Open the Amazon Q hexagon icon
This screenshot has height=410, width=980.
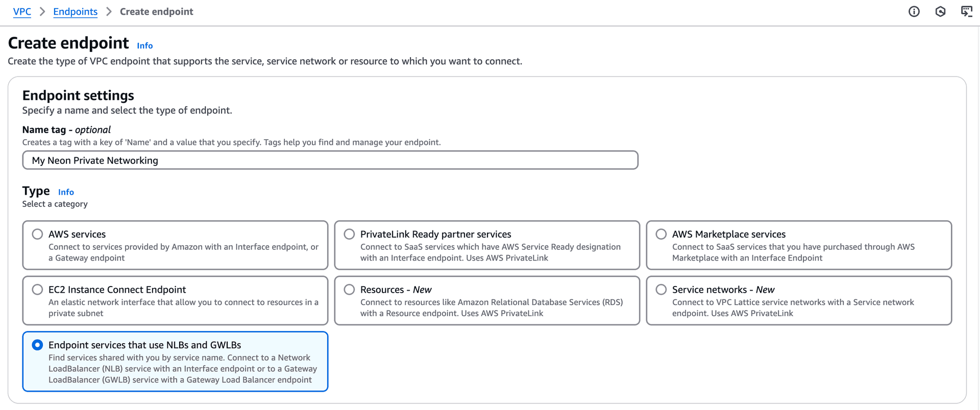coord(940,12)
